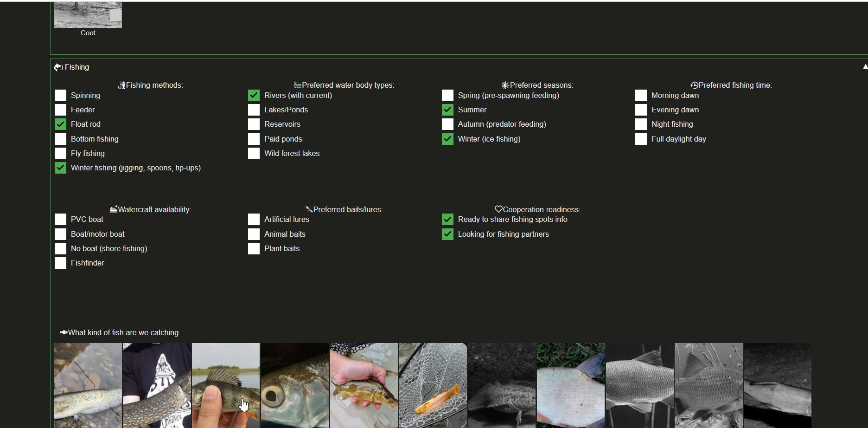Click the Fishing methods angler icon
868x428 pixels.
pyautogui.click(x=122, y=85)
